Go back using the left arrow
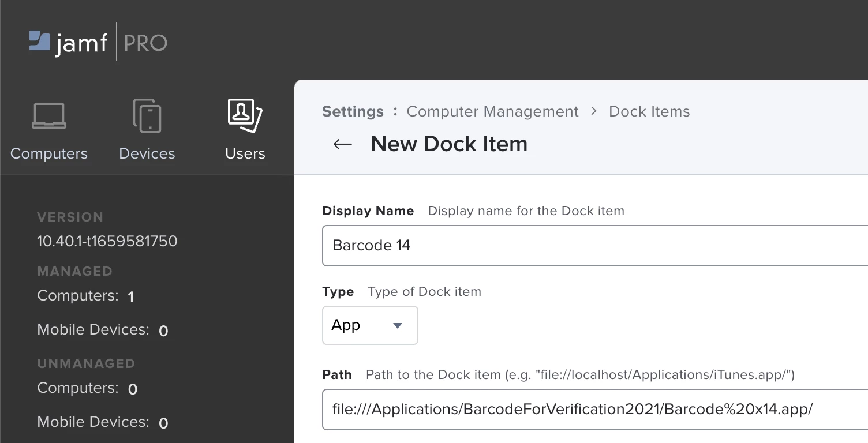The height and width of the screenshot is (443, 868). point(343,144)
